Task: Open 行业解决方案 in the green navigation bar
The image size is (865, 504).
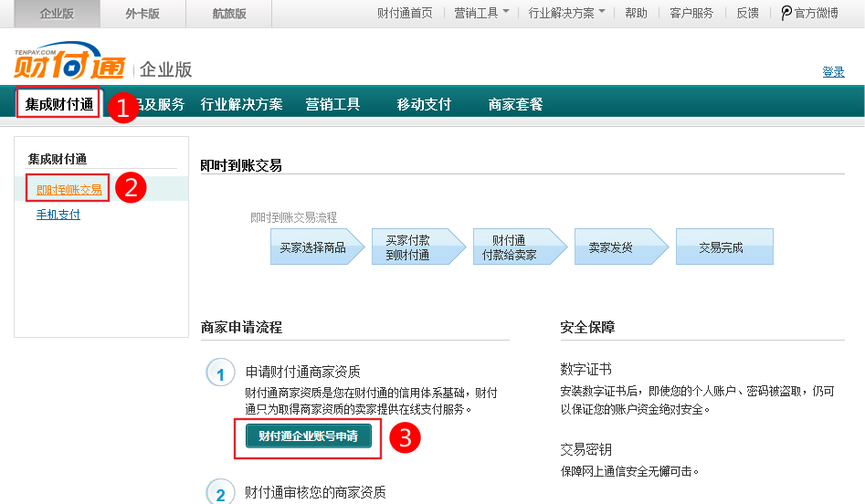Action: click(x=241, y=104)
